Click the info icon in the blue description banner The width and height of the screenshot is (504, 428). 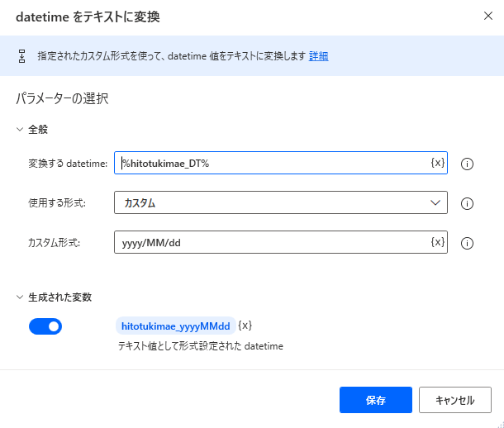pyautogui.click(x=22, y=56)
